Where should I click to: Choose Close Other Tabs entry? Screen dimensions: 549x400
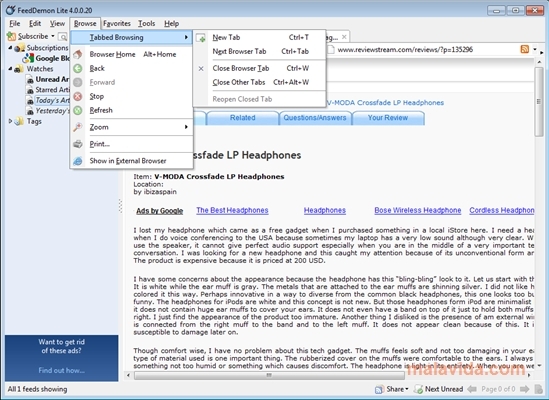pyautogui.click(x=259, y=82)
